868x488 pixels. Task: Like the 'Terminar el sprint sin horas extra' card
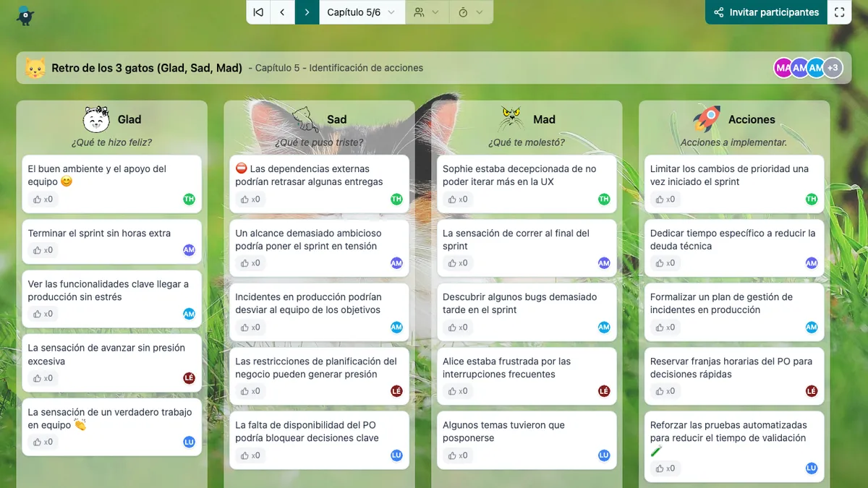(43, 250)
